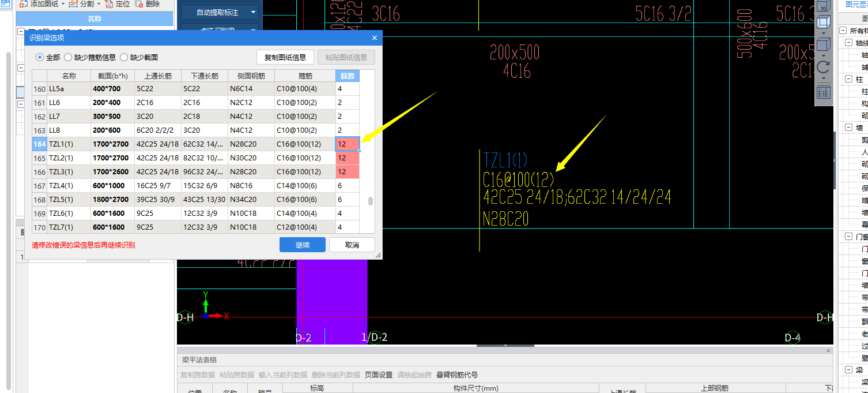The height and width of the screenshot is (393, 868).
Task: Select the 缺少截面 radio button
Action: coord(124,57)
